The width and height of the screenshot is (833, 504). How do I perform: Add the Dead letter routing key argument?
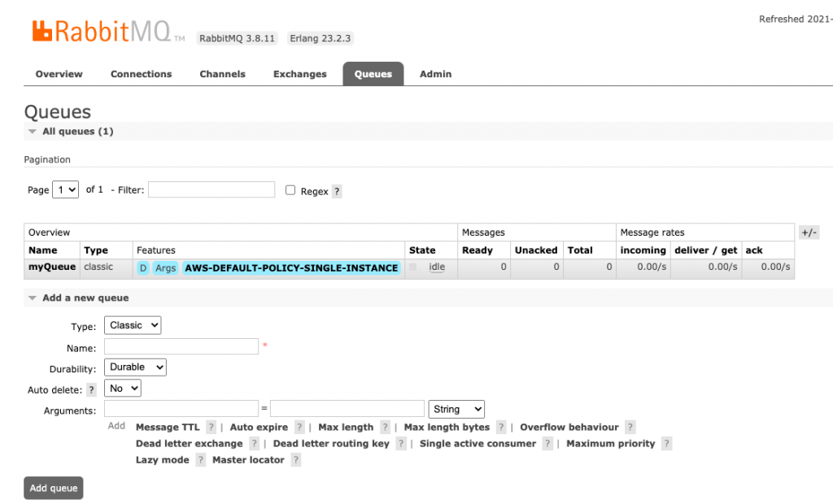coord(332,444)
